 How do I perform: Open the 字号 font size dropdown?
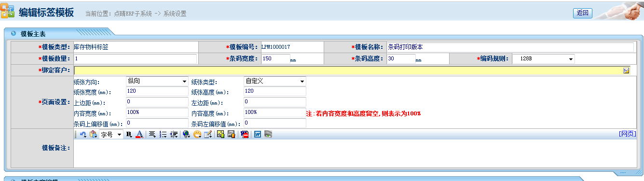pos(111,134)
